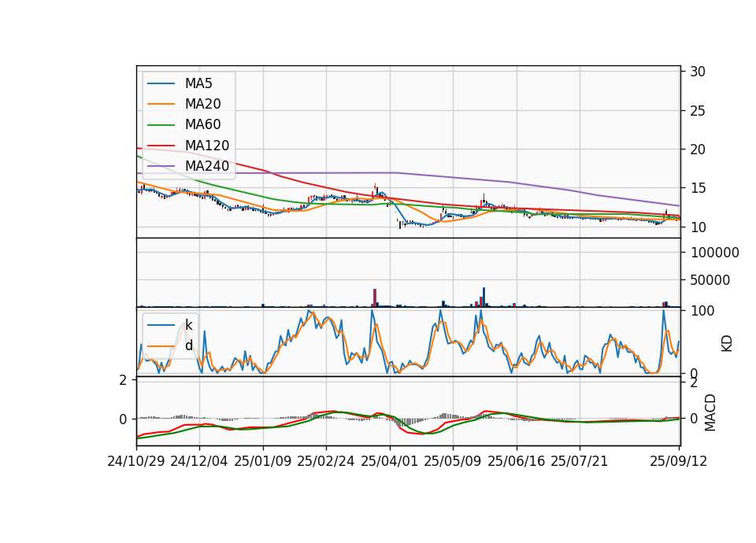Screen dimensions: 756x543
Task: Click the 25/07/21 date axis label
Action: 580,461
